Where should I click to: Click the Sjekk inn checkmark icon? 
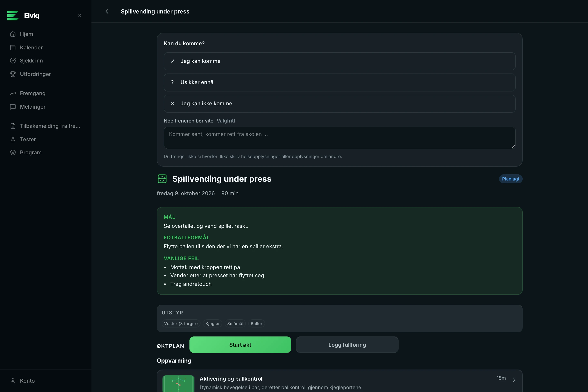(13, 61)
